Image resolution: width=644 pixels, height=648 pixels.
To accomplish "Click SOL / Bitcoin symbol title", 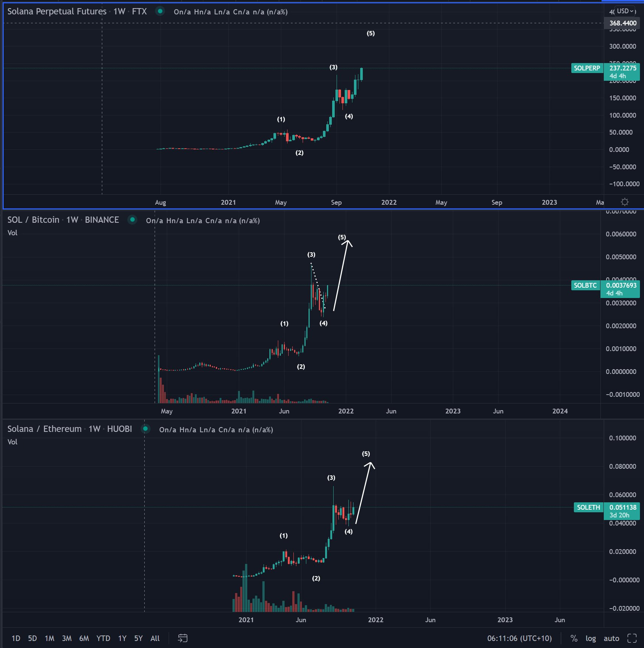I will (33, 220).
